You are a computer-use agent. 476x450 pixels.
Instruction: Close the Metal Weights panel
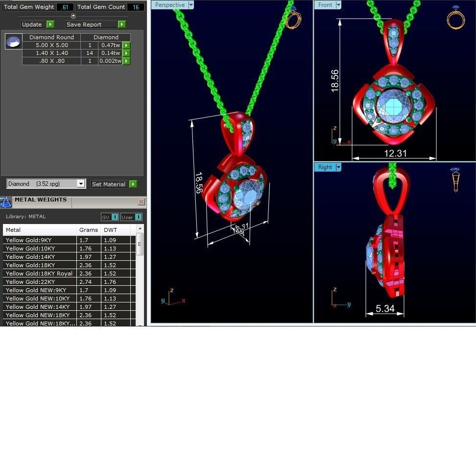141,202
